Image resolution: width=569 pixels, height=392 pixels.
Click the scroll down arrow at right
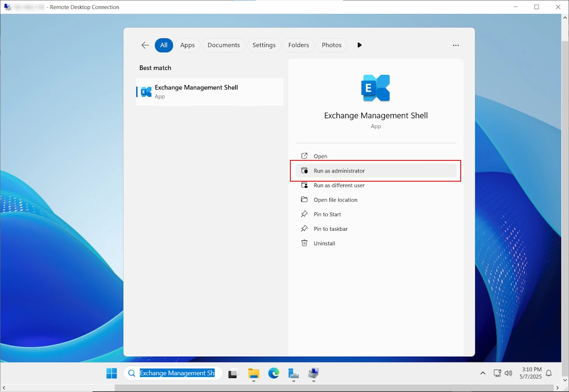click(x=565, y=380)
